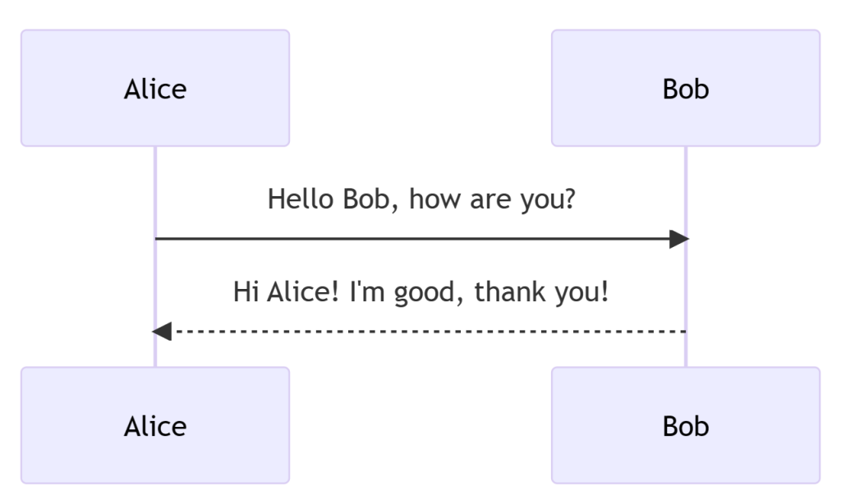
Task: Click where the dashed line leaves Bob's lifeline
Action: (x=684, y=332)
